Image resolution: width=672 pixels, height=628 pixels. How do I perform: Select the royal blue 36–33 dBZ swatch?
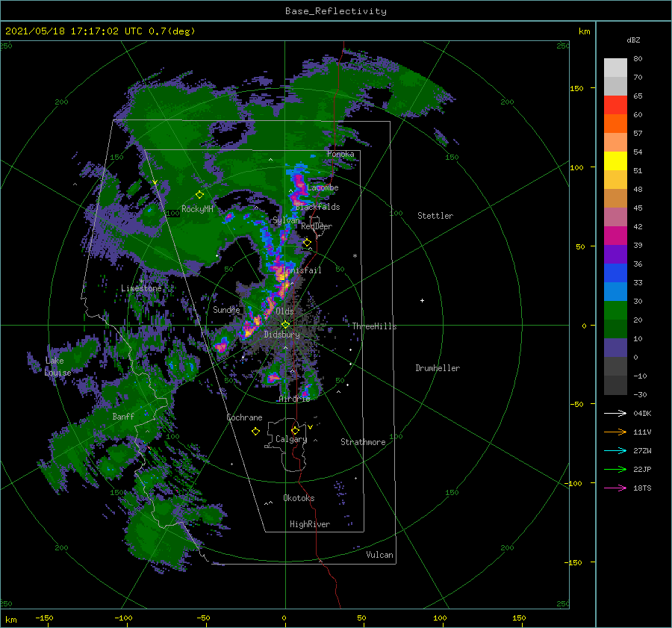[615, 273]
